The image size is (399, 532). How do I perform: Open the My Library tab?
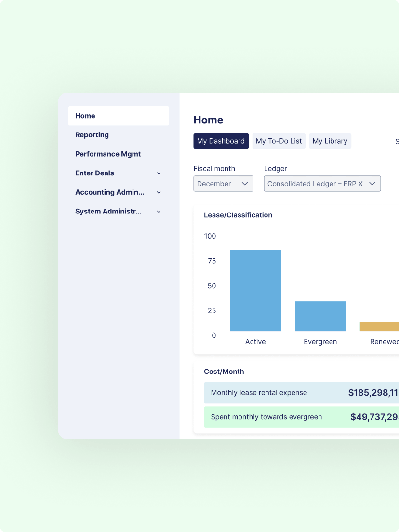tap(330, 141)
